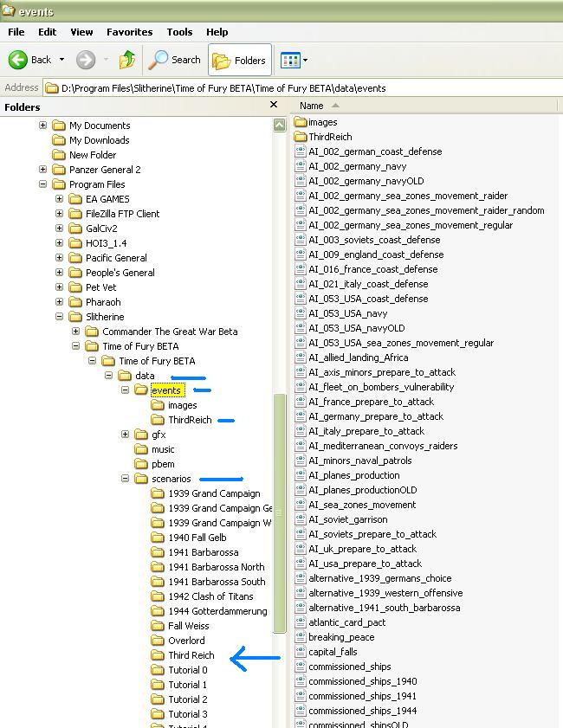Click the Folders pane scroll up arrow
563x728 pixels.
[279, 126]
